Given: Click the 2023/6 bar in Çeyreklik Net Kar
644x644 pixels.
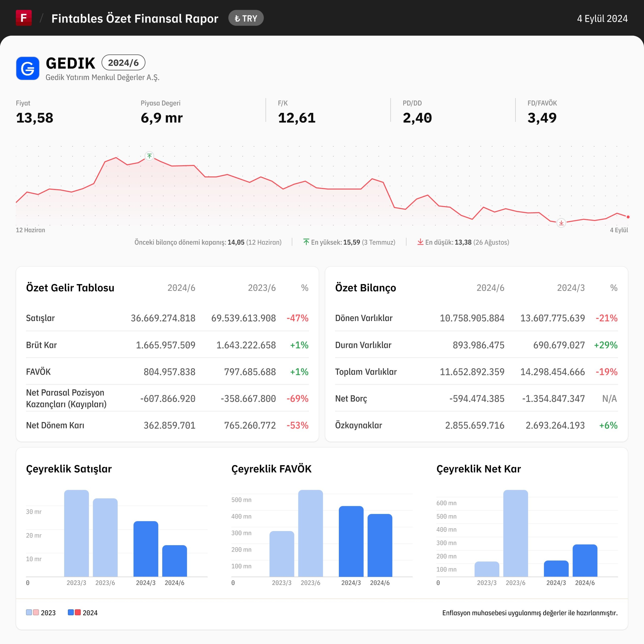Looking at the screenshot, I should (516, 533).
